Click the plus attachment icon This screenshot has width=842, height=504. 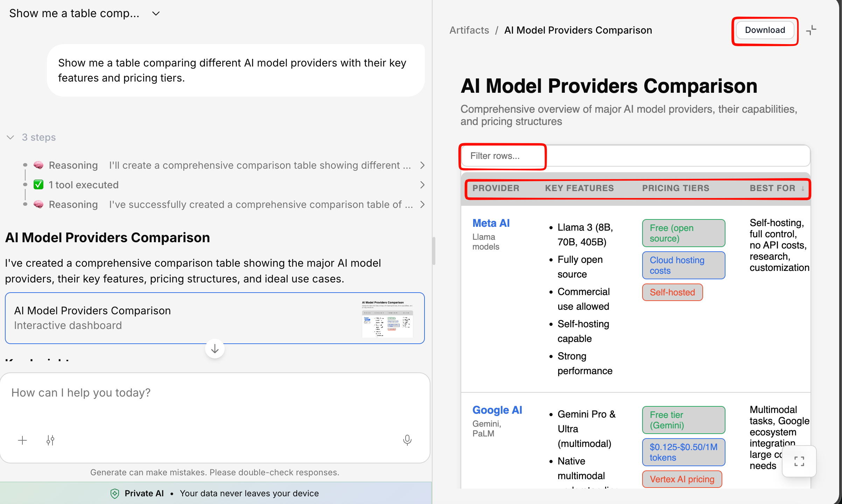22,440
